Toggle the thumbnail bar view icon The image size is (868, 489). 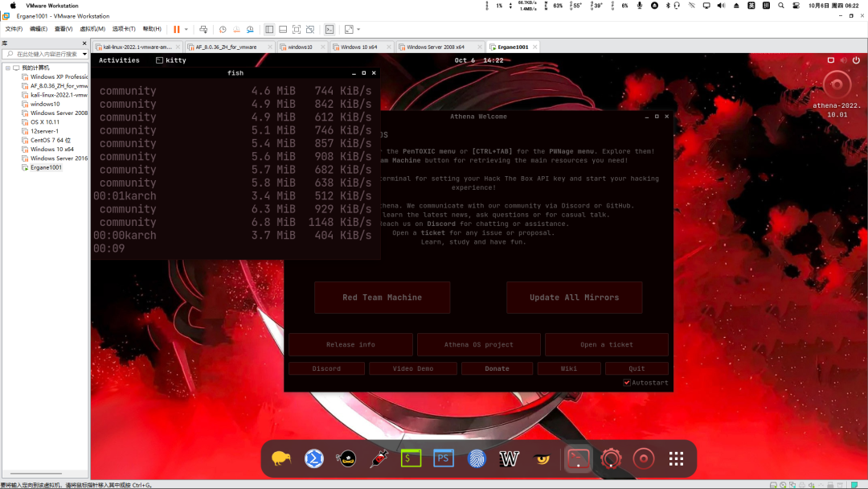(x=283, y=29)
